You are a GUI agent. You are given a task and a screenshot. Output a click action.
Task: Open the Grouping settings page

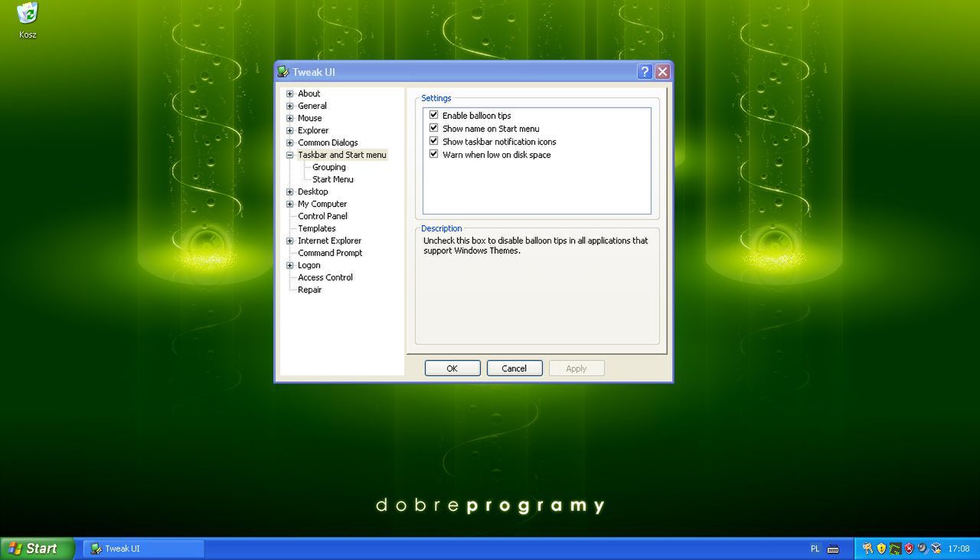pyautogui.click(x=328, y=167)
